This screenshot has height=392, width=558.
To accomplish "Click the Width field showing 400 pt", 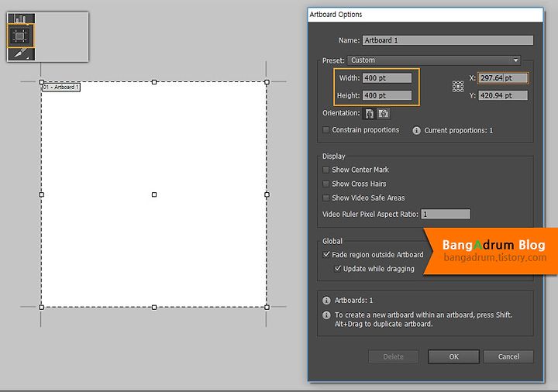I will (x=387, y=78).
